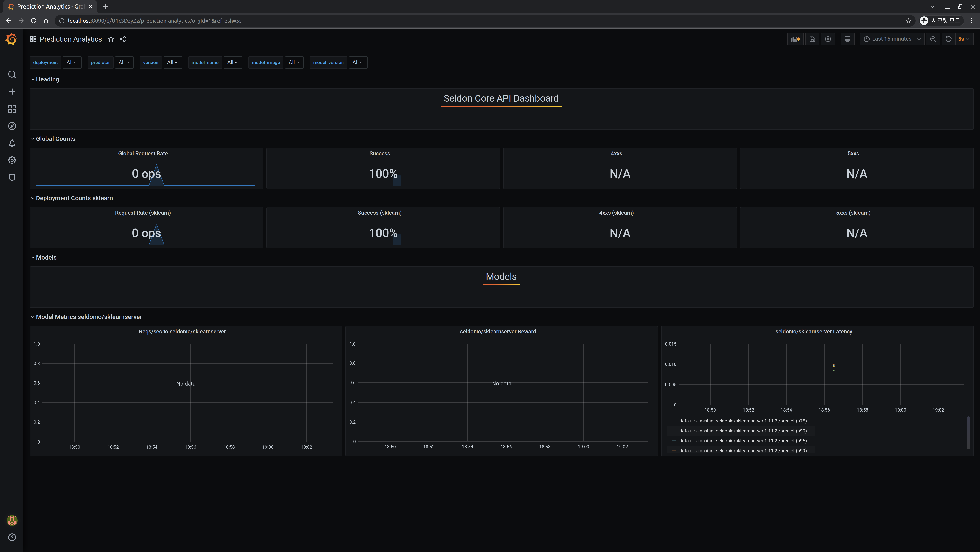
Task: Open Last 15 minutes time picker
Action: [892, 39]
